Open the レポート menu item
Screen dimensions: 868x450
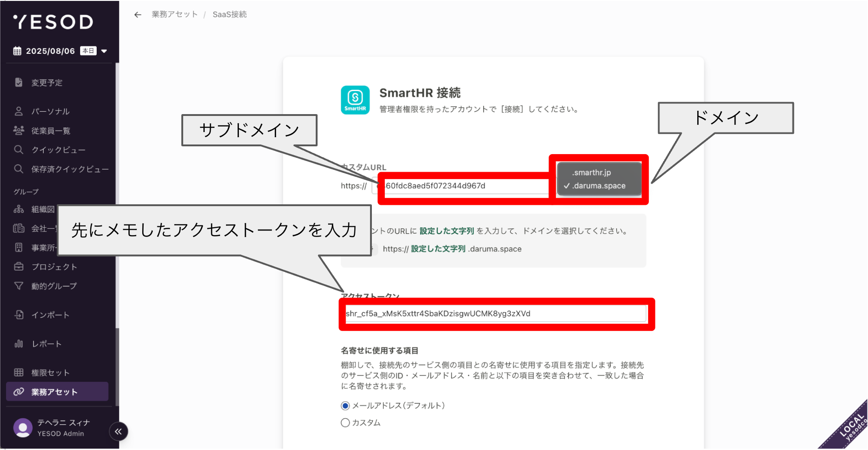[46, 344]
